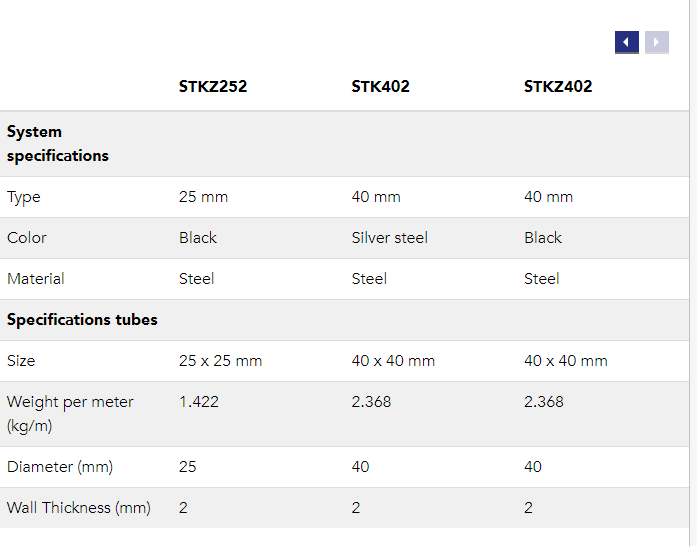Click the Wall Thickness (mm) row label
697x546 pixels.
pos(79,508)
